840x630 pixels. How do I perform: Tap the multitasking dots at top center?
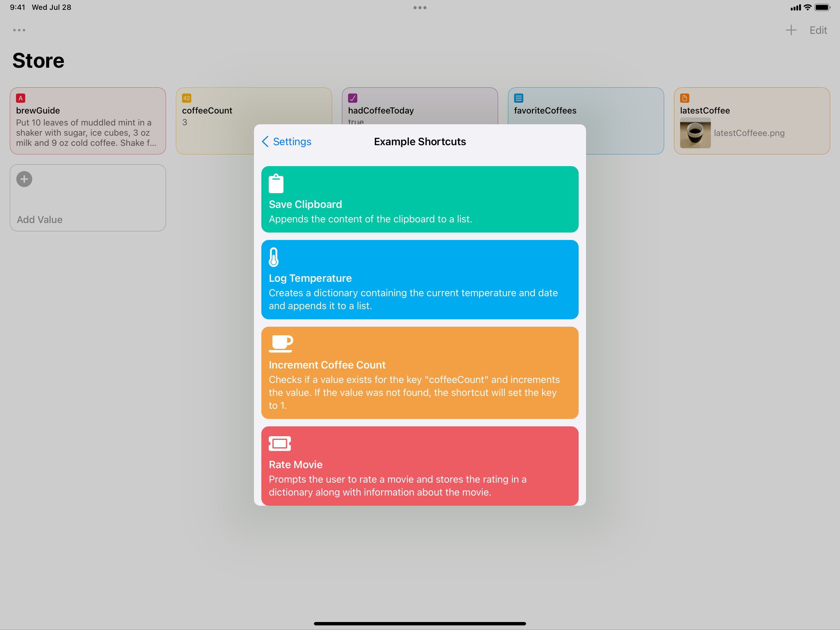point(420,8)
